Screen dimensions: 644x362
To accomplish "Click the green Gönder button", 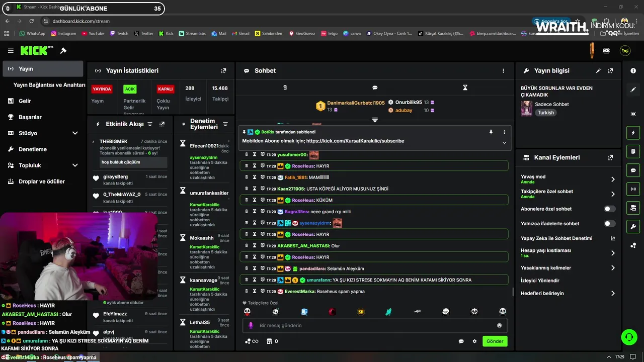I will coord(495,341).
